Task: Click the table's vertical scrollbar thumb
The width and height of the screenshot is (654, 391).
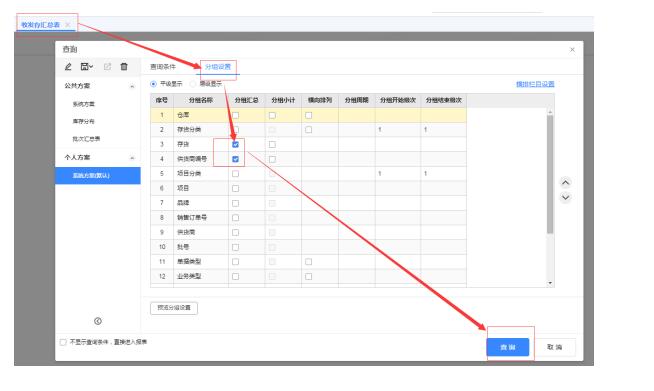Action: pos(550,174)
